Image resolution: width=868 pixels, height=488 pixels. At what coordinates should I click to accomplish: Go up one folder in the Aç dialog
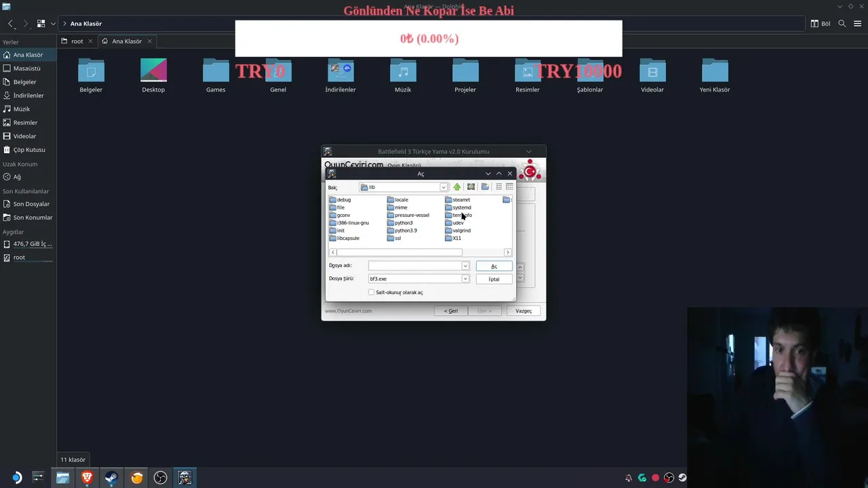[457, 187]
